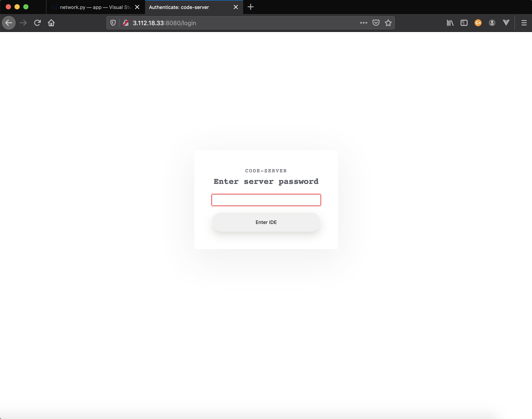Open the hamburger application menu
532x419 pixels.
tap(524, 23)
